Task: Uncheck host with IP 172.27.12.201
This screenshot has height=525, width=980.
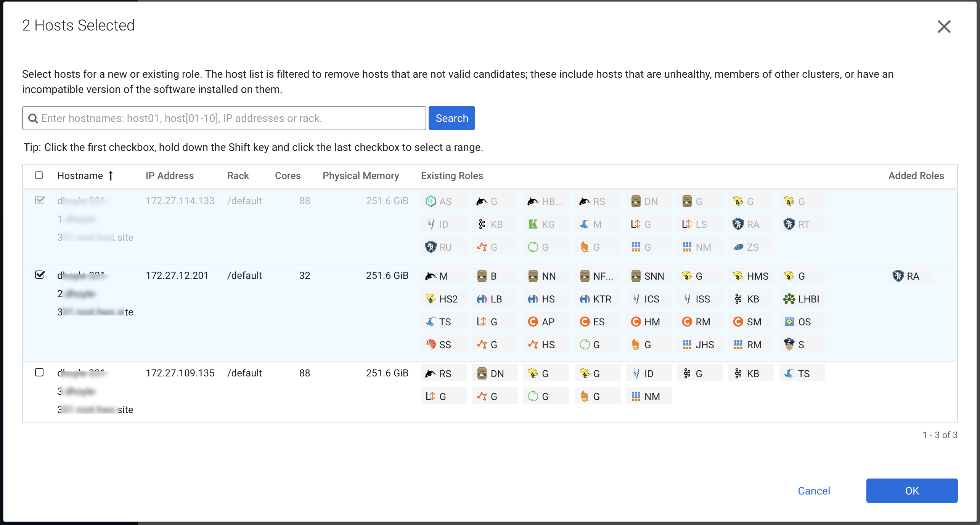Action: click(40, 275)
